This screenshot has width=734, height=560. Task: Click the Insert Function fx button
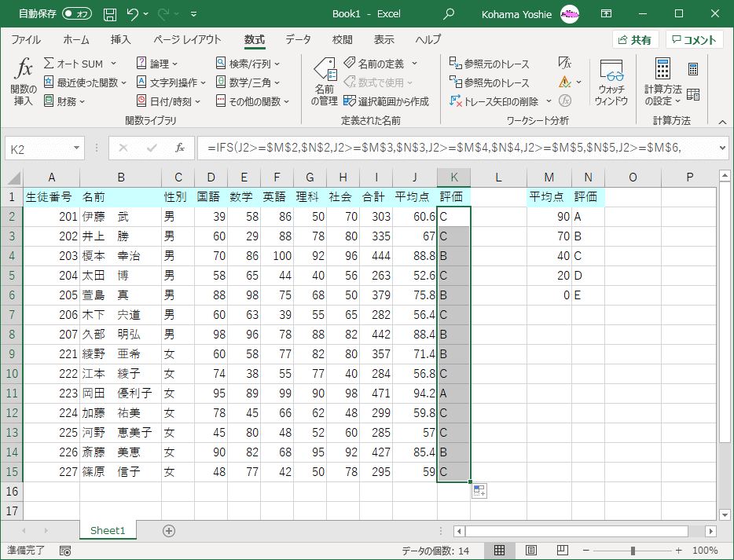23,82
